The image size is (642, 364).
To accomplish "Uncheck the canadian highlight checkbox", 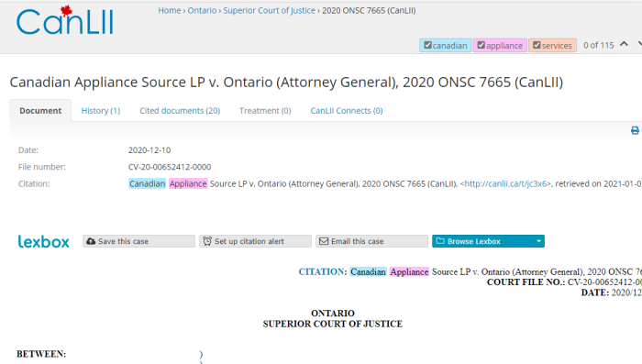I will pyautogui.click(x=427, y=45).
